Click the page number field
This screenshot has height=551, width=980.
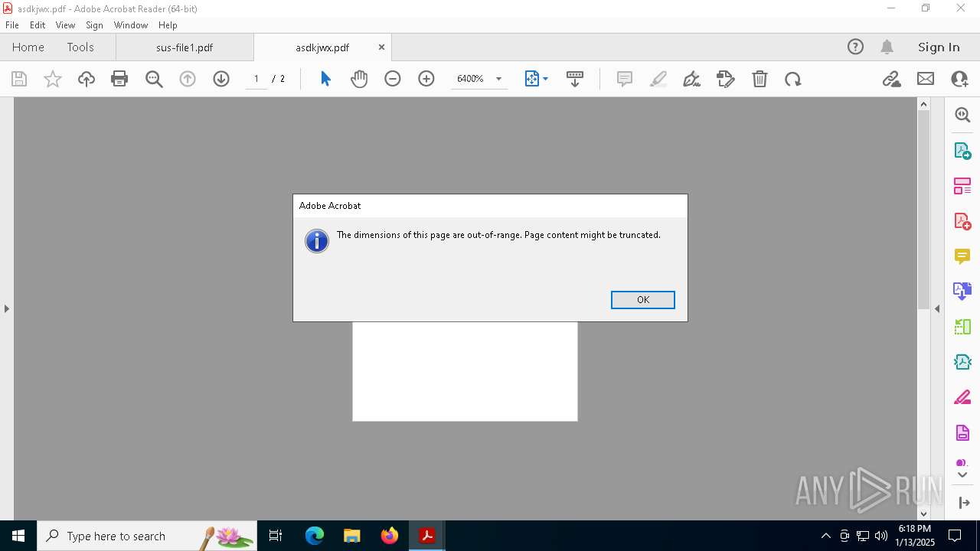click(x=256, y=79)
